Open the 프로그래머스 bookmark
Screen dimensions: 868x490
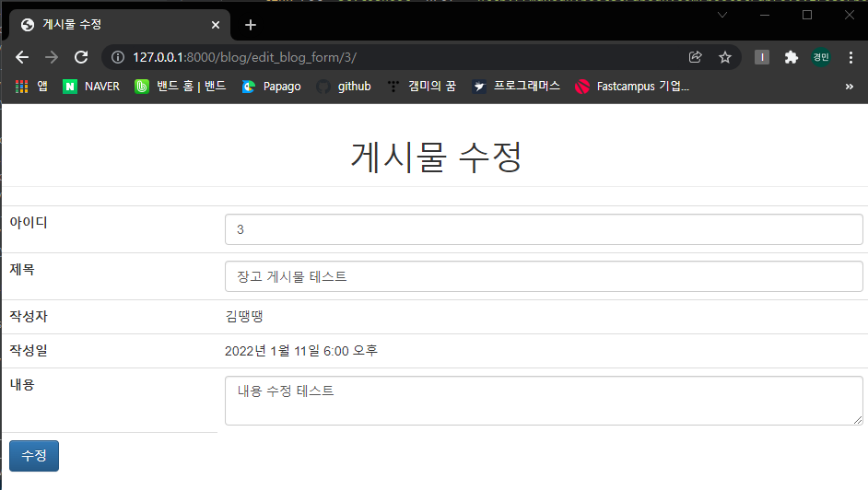(516, 87)
